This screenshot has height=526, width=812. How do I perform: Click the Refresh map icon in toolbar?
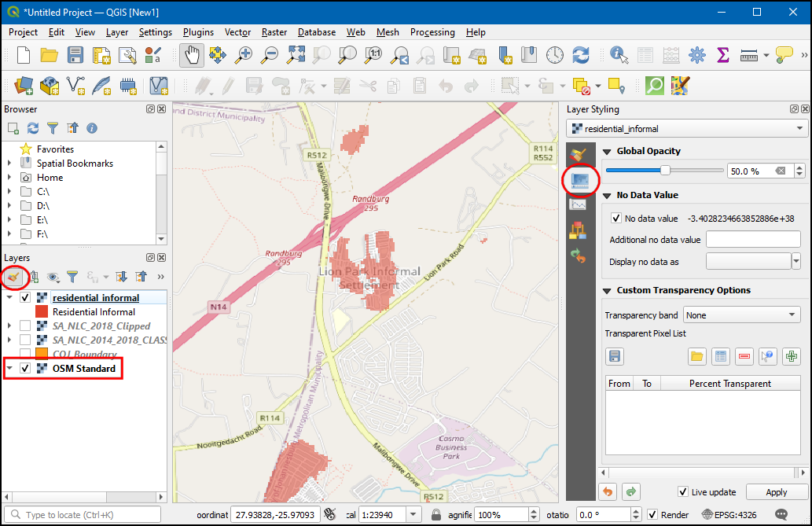581,55
